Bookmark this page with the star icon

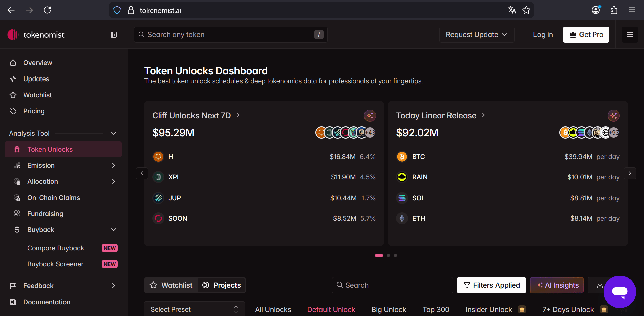pos(526,10)
